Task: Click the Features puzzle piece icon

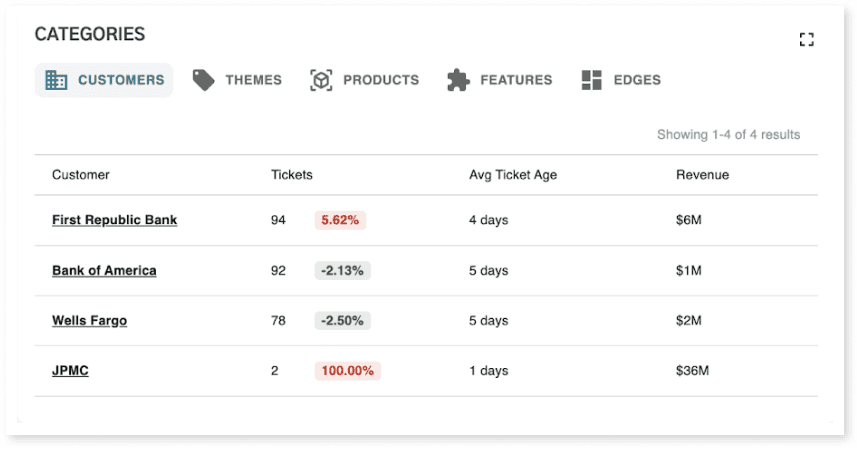Action: click(x=458, y=80)
